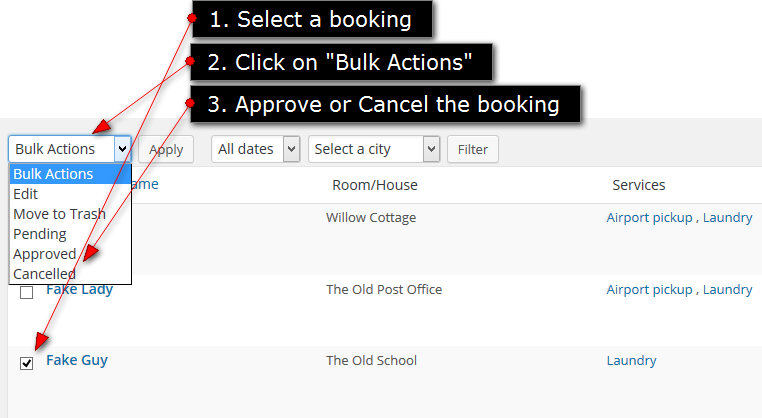This screenshot has width=762, height=418.
Task: Click the Room/House column header
Action: tap(375, 185)
